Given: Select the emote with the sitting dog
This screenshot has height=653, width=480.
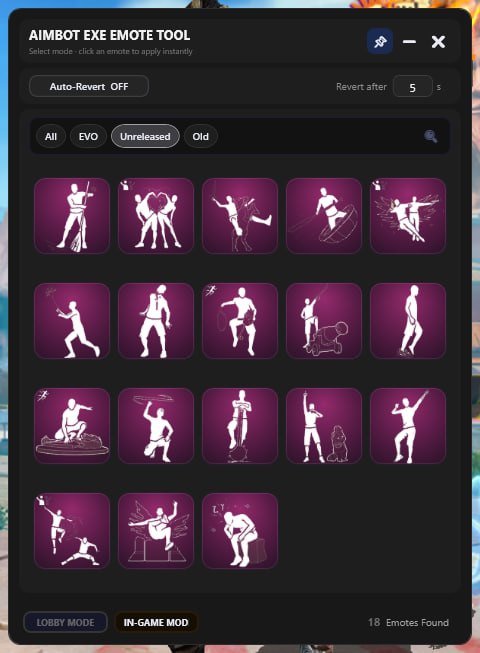Looking at the screenshot, I should coord(324,426).
